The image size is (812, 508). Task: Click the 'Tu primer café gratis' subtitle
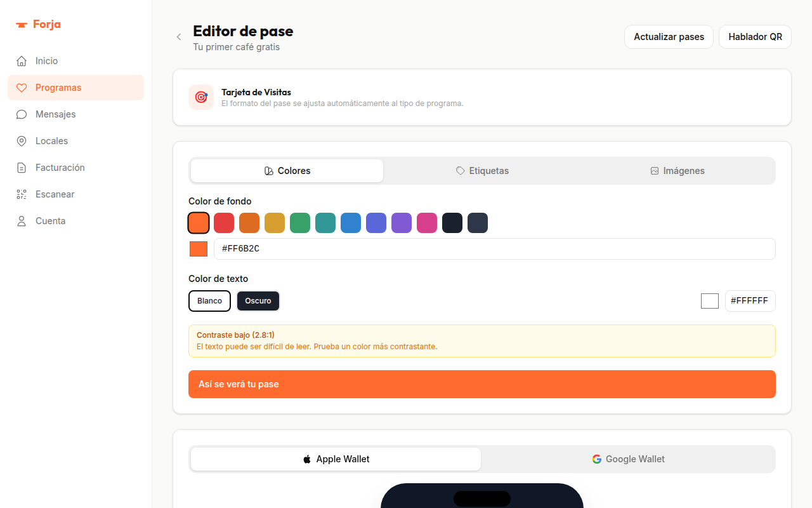[x=236, y=47]
